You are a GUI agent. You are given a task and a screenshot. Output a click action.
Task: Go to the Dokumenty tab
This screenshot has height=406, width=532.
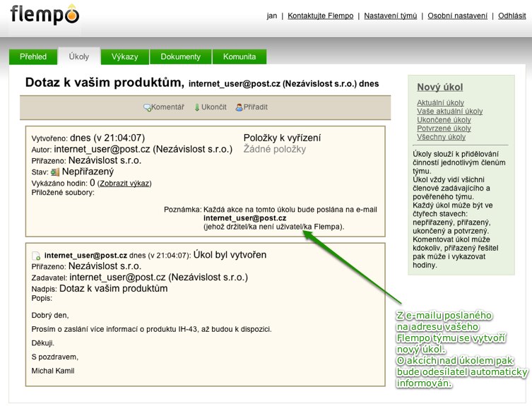coord(180,56)
